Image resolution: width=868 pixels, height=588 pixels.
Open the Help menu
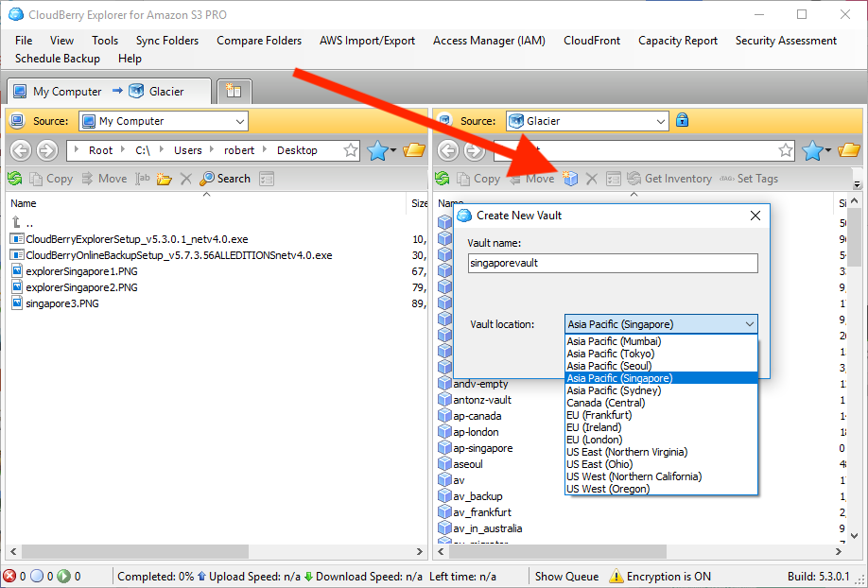[x=130, y=58]
